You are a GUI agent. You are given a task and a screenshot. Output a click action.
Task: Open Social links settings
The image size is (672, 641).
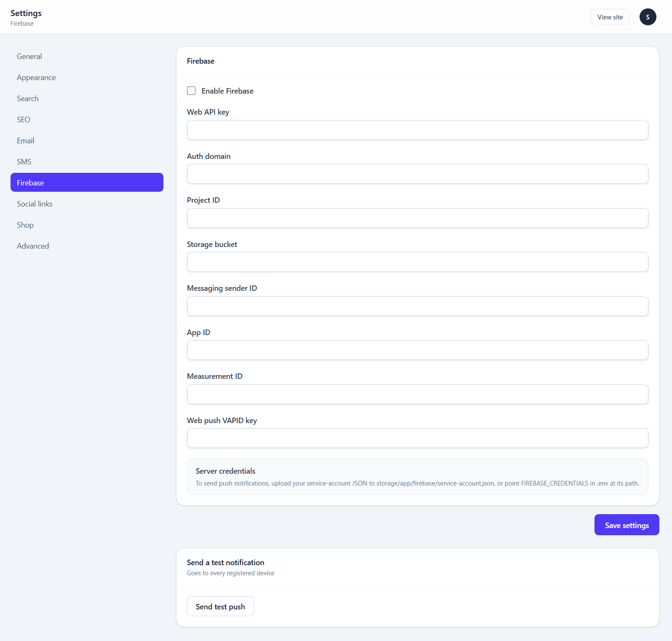87,204
